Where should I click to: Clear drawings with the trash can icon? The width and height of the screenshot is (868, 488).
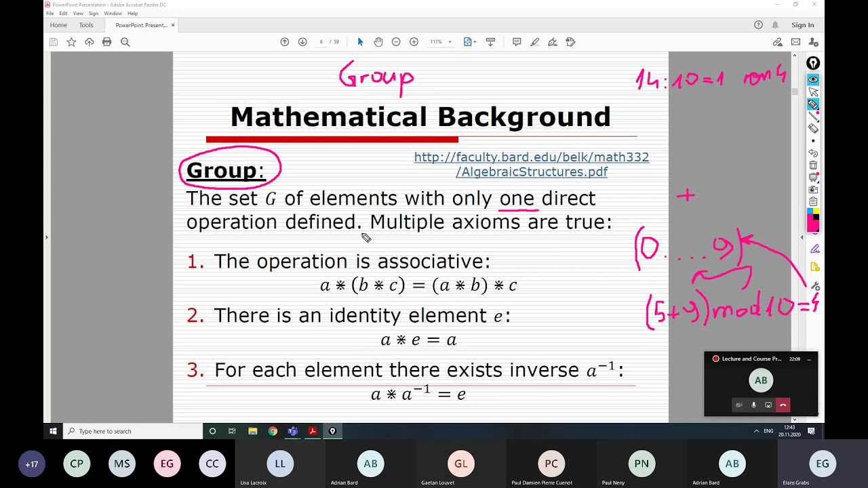pyautogui.click(x=813, y=165)
